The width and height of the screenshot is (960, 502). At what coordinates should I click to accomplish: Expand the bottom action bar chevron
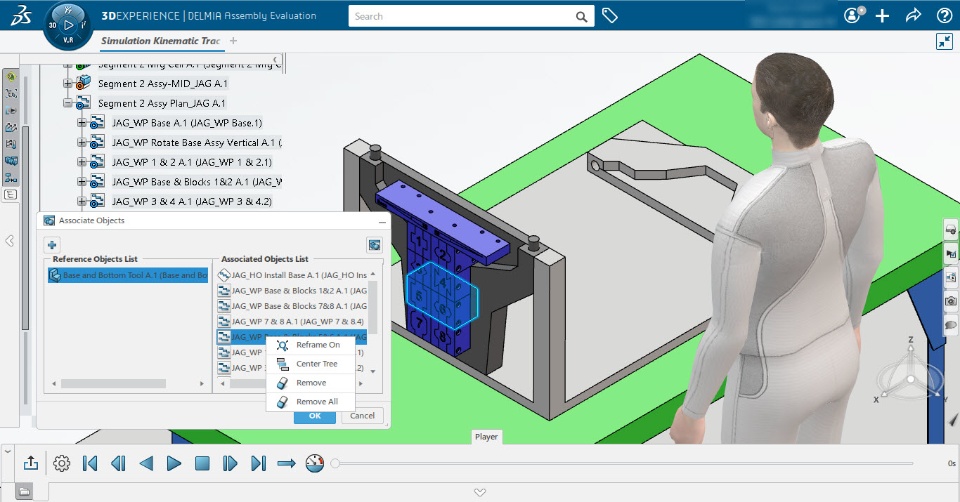[480, 492]
